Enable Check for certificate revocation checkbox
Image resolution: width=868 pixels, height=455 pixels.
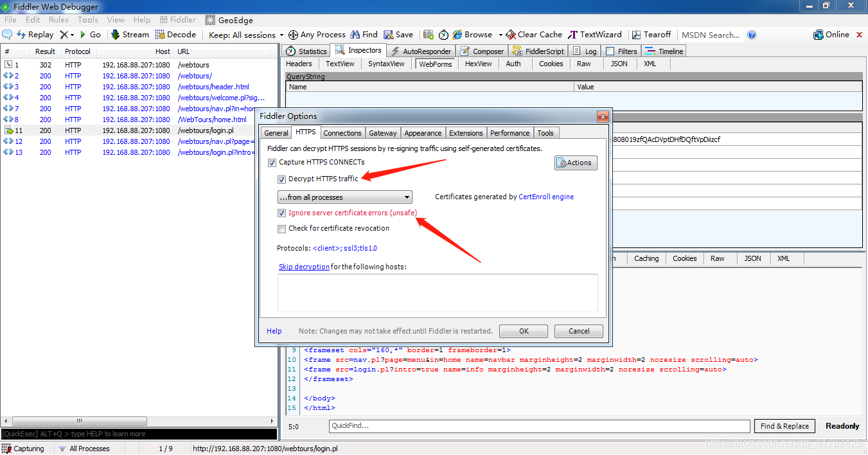coord(282,229)
